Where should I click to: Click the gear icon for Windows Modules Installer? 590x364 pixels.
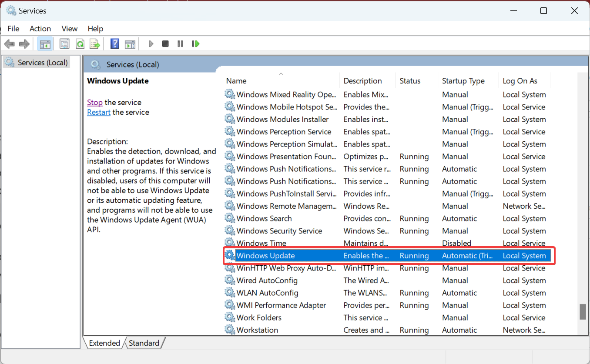[x=229, y=119]
